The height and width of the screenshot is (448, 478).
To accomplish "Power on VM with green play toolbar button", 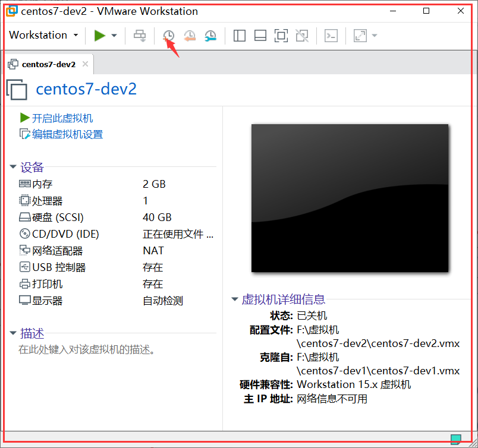I will pyautogui.click(x=99, y=36).
